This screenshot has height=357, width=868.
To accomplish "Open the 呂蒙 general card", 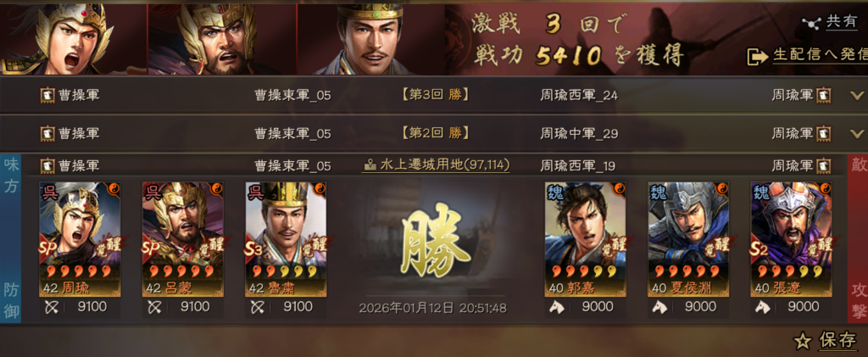I will tap(183, 239).
